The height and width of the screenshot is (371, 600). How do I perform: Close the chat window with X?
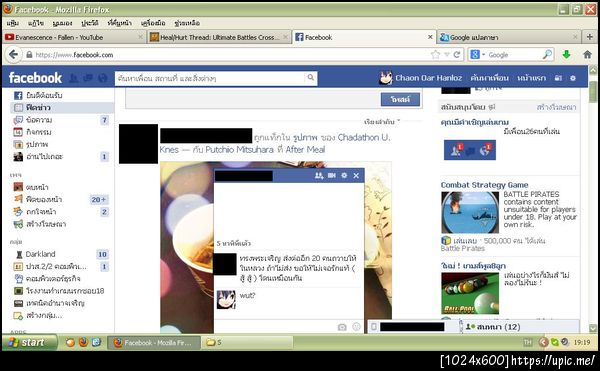tap(356, 176)
